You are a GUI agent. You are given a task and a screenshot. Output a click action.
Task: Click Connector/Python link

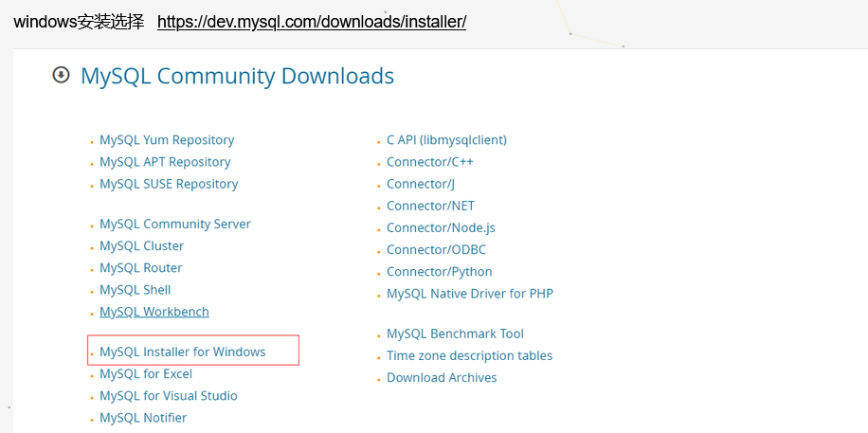(439, 272)
